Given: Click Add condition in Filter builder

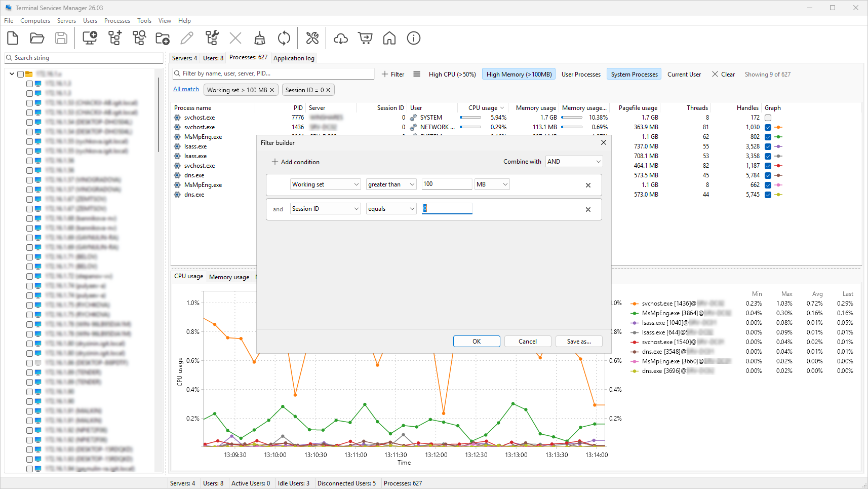Looking at the screenshot, I should (296, 162).
